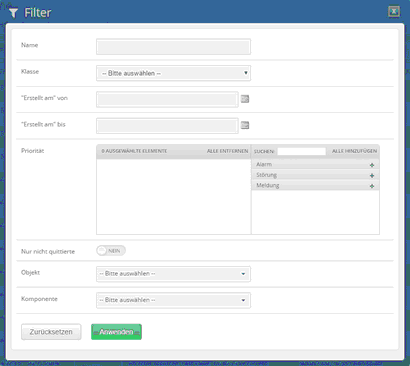The image size is (410, 366).
Task: Click the Zurücksetzen button
Action: (51, 332)
